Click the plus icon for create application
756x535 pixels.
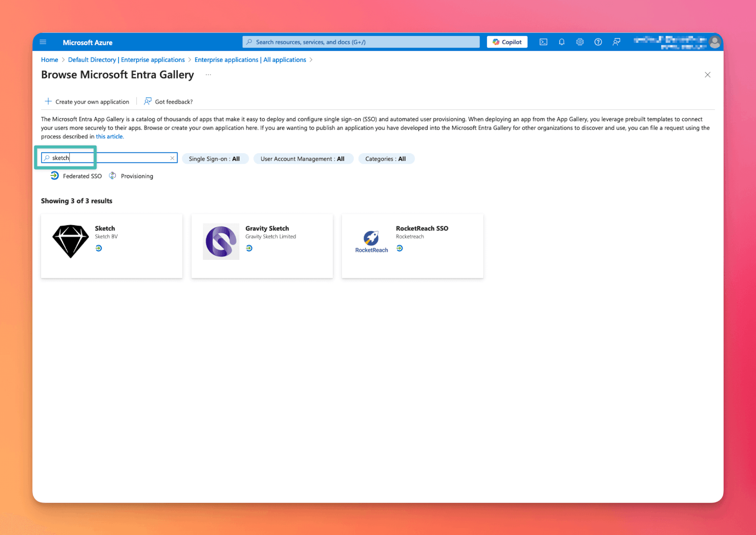tap(48, 101)
